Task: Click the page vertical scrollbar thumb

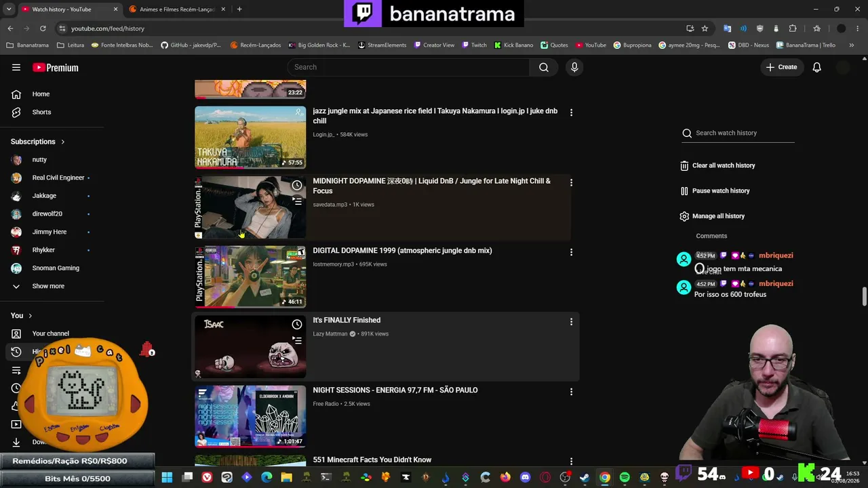Action: [x=864, y=297]
